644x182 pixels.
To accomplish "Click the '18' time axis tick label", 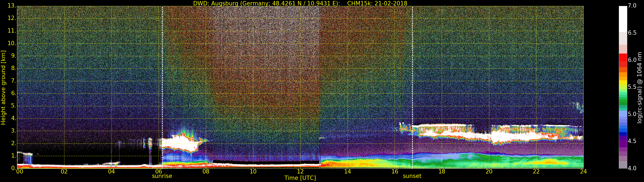I will tap(442, 172).
